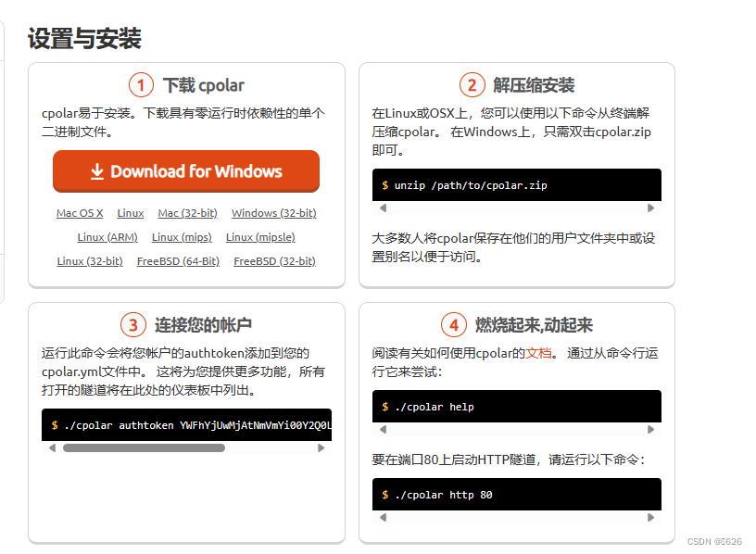Open the Linux download link
This screenshot has height=554, width=756.
coord(131,213)
